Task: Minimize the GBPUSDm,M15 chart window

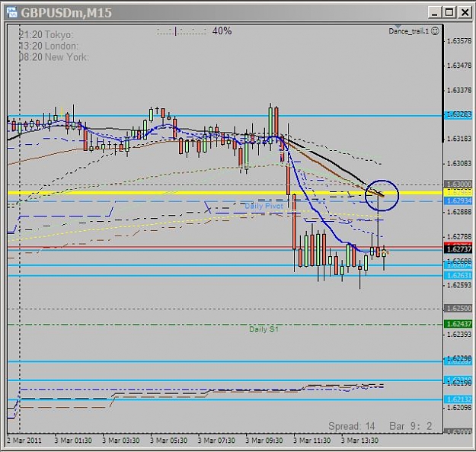Action: 435,13
